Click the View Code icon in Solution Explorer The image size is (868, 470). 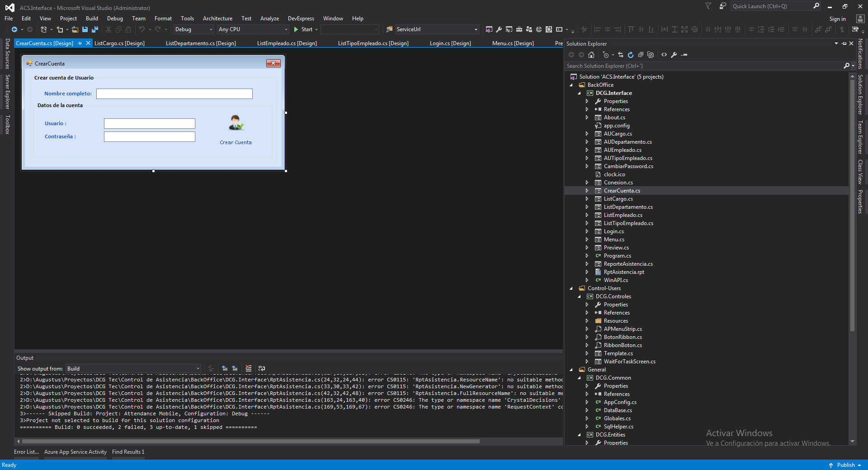(x=664, y=55)
